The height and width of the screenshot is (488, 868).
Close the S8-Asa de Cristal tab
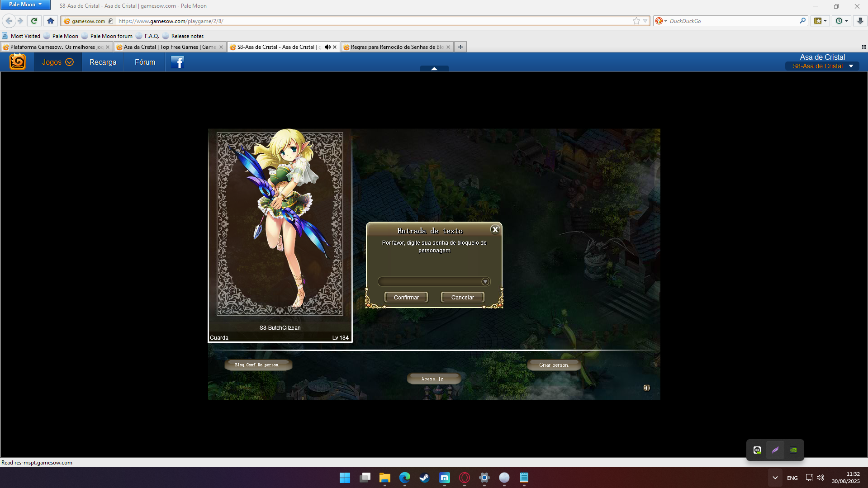tap(335, 47)
